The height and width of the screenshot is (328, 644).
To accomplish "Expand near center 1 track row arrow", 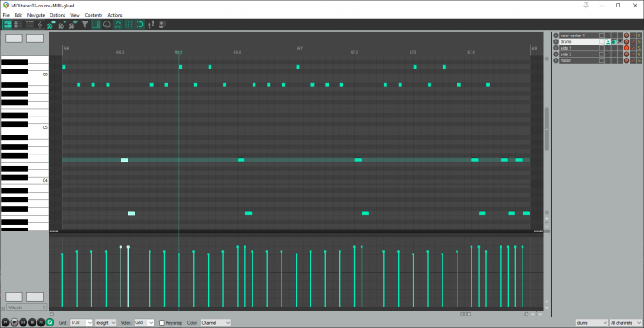I will (x=556, y=36).
